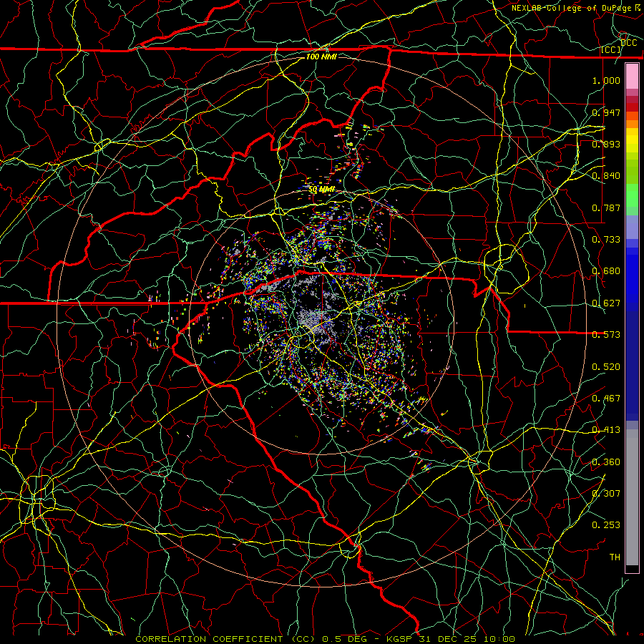Select the 0.413 legend value
Image resolution: width=644 pixels, height=644 pixels.
[x=606, y=430]
